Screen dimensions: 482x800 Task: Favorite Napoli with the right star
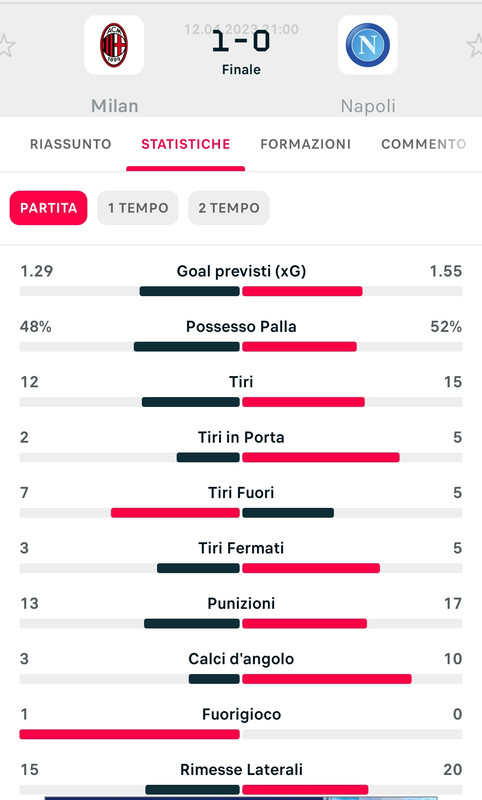[x=475, y=45]
